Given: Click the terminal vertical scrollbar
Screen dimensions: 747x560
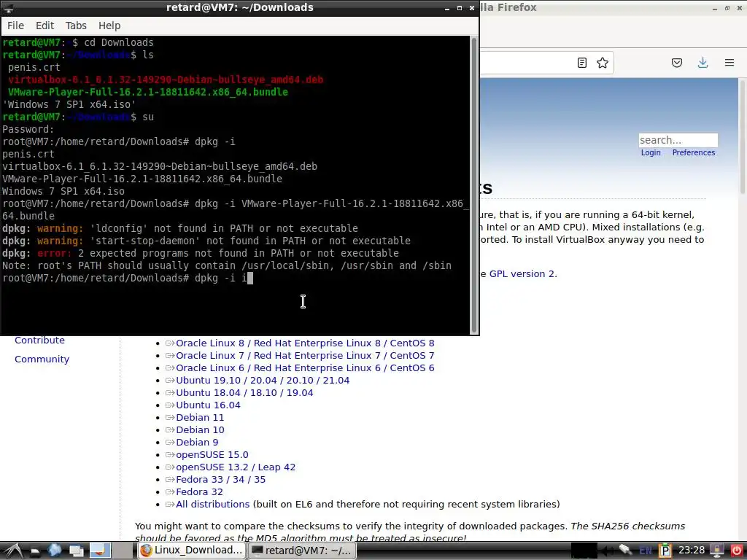Looking at the screenshot, I should pos(474,184).
